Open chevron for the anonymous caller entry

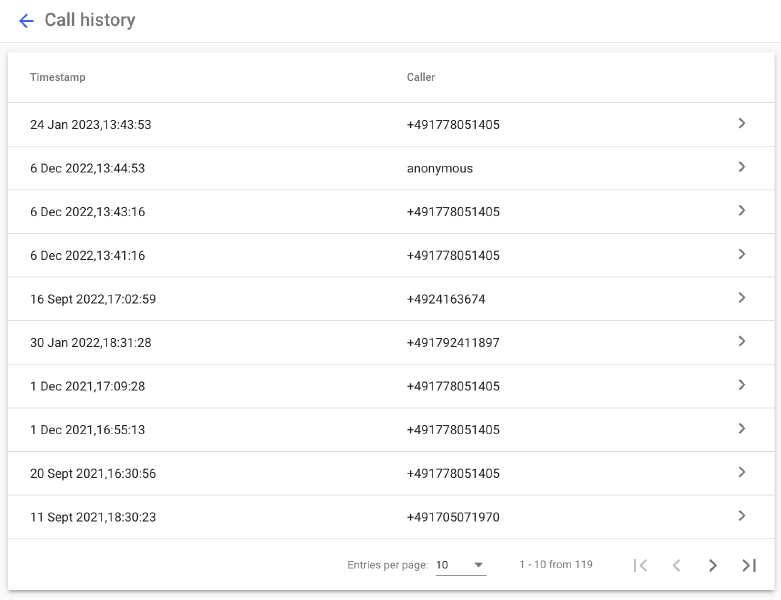[741, 168]
